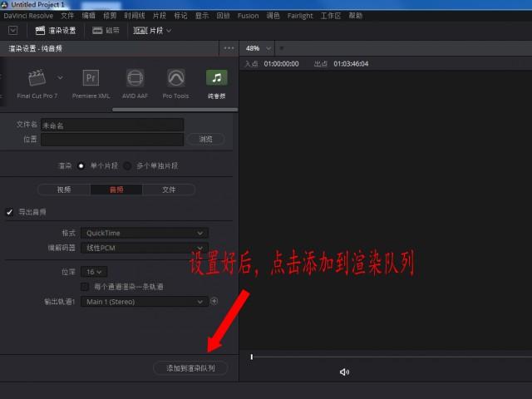Open the DaVinci Resolve menu
This screenshot has width=532, height=399.
(28, 16)
